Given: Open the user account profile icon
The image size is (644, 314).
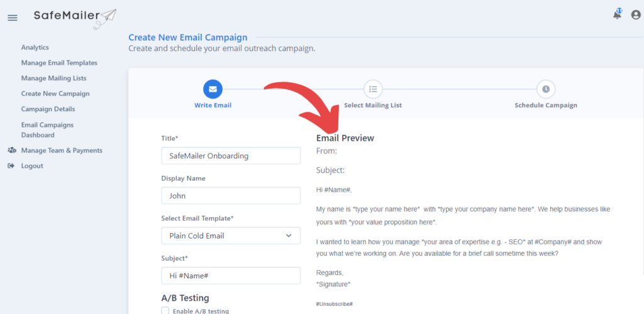Looking at the screenshot, I should point(636,15).
